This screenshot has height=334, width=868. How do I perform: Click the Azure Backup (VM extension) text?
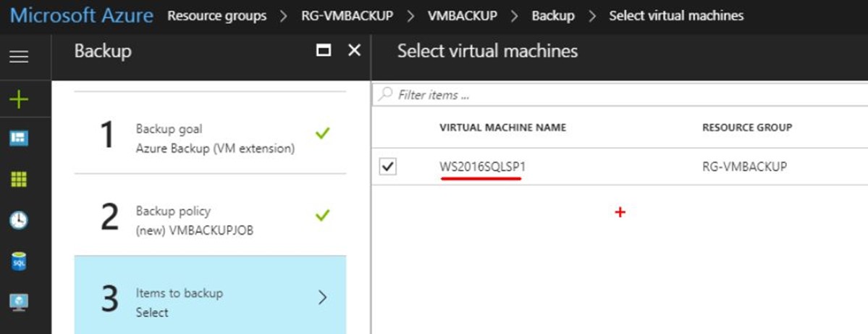215,149
